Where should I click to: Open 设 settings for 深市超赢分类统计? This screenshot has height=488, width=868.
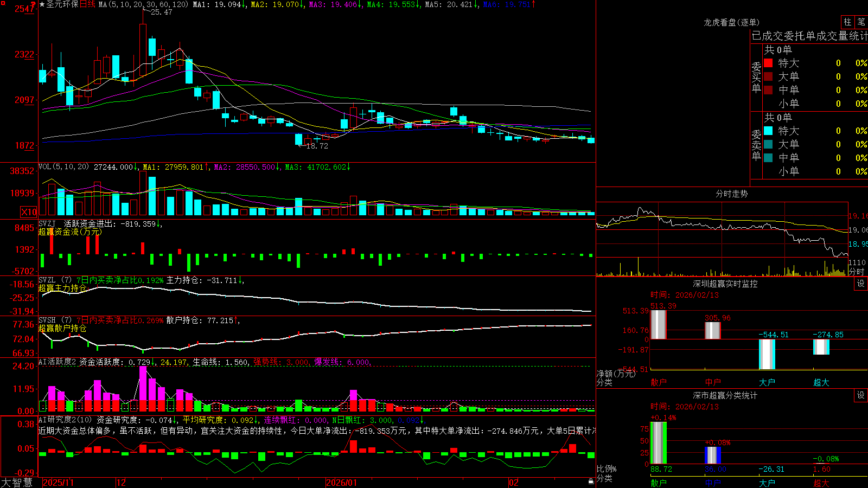[861, 395]
